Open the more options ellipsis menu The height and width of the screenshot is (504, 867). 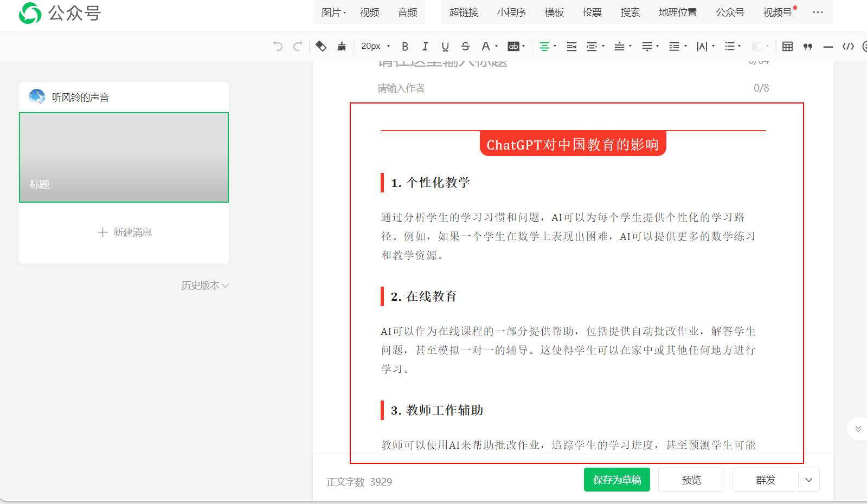pyautogui.click(x=818, y=12)
